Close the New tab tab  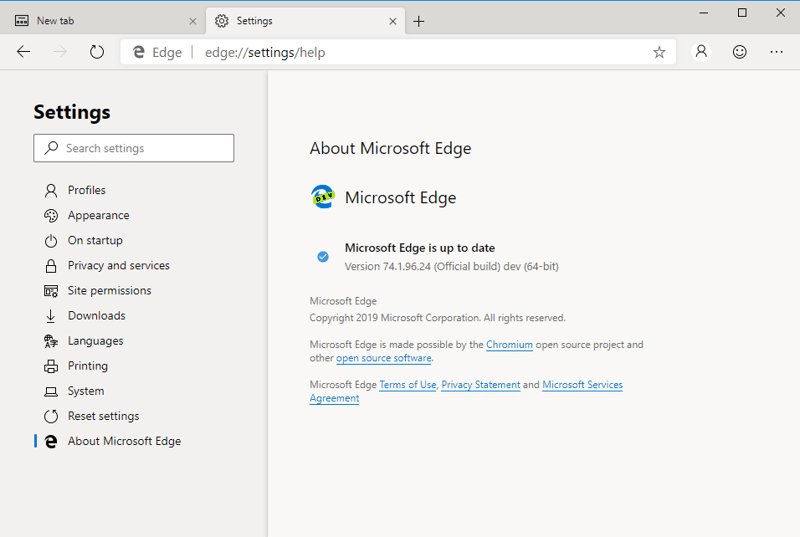coord(193,21)
